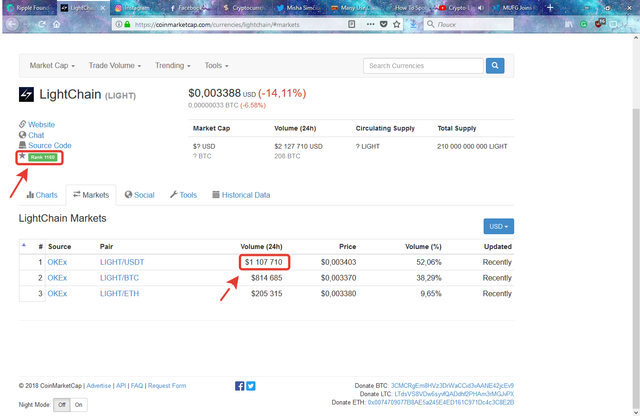Sort markets by the # column arrow
This screenshot has height=416, width=640.
coord(24,245)
